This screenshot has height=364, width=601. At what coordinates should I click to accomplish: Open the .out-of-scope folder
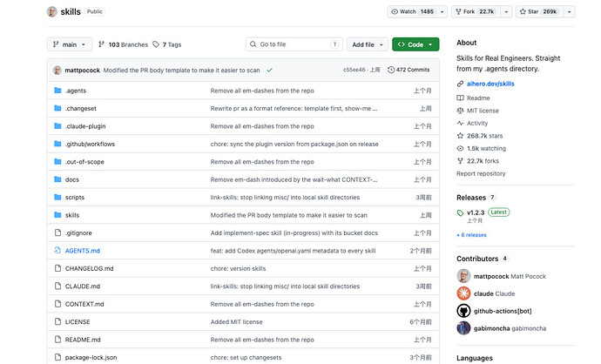tap(84, 162)
